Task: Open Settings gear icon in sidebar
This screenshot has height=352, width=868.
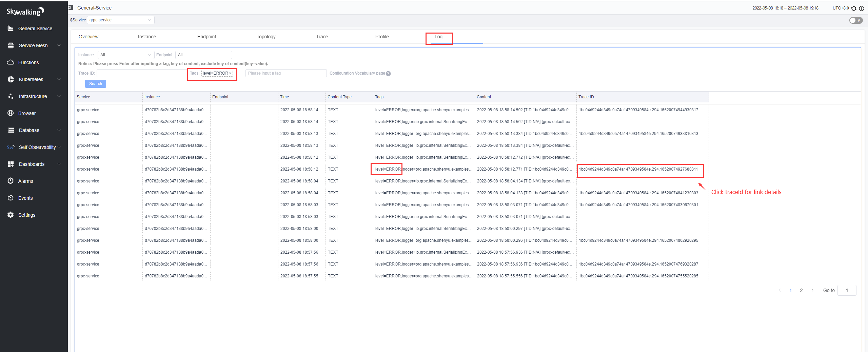Action: (11, 215)
